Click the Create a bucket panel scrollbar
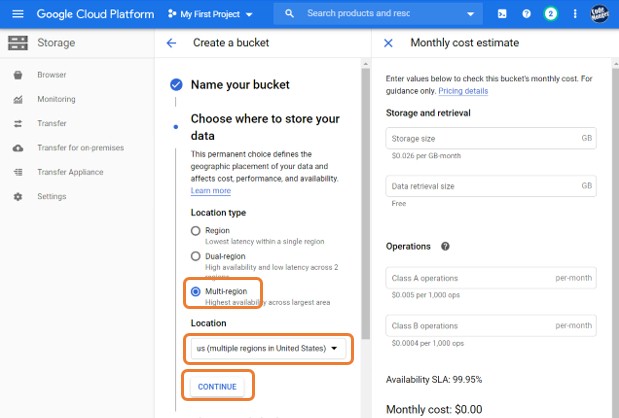This screenshot has width=619, height=418. click(366, 203)
